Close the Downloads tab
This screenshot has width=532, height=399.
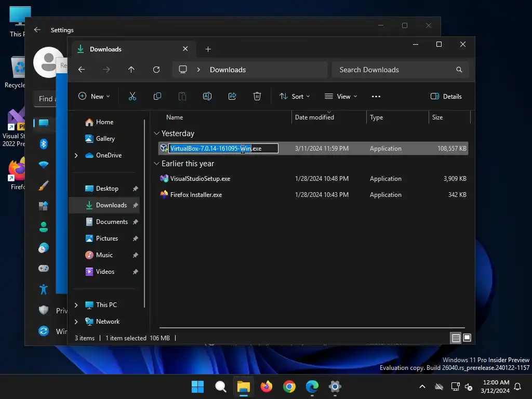tap(185, 49)
